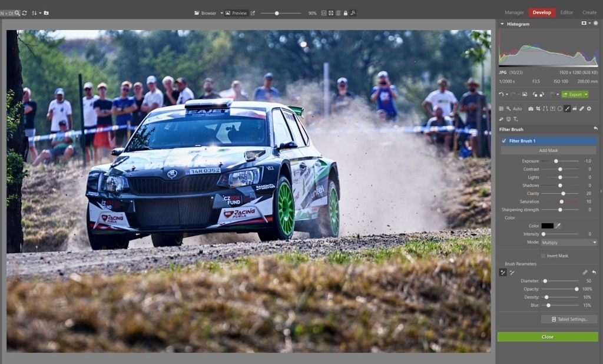Adjust the Exposure slider

(556, 161)
